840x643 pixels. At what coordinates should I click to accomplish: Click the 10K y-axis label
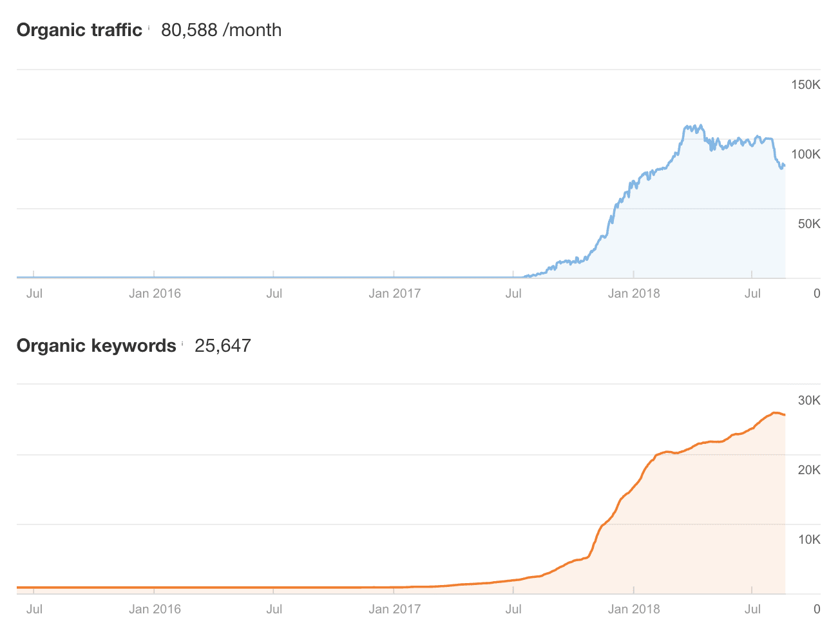coord(809,540)
